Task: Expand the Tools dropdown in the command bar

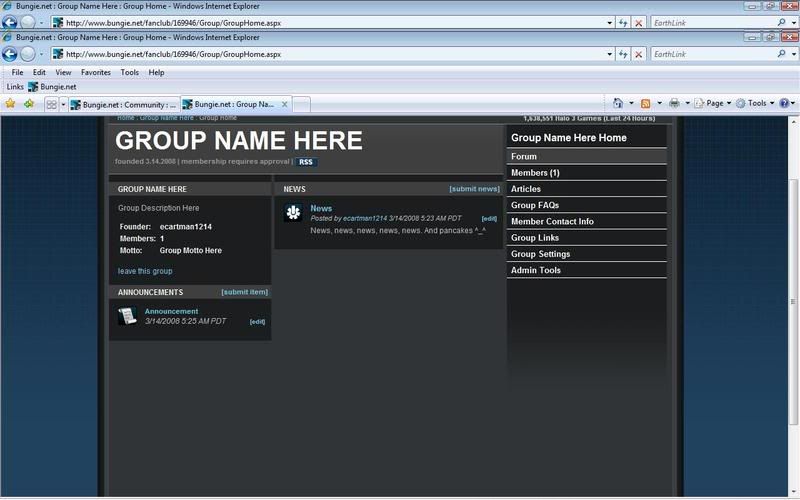Action: click(757, 103)
